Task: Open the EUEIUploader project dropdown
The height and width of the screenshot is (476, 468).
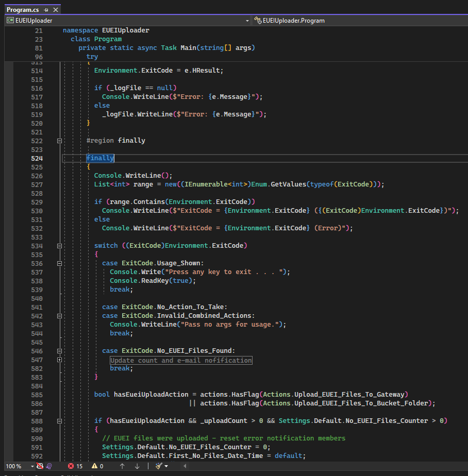Action: [247, 21]
